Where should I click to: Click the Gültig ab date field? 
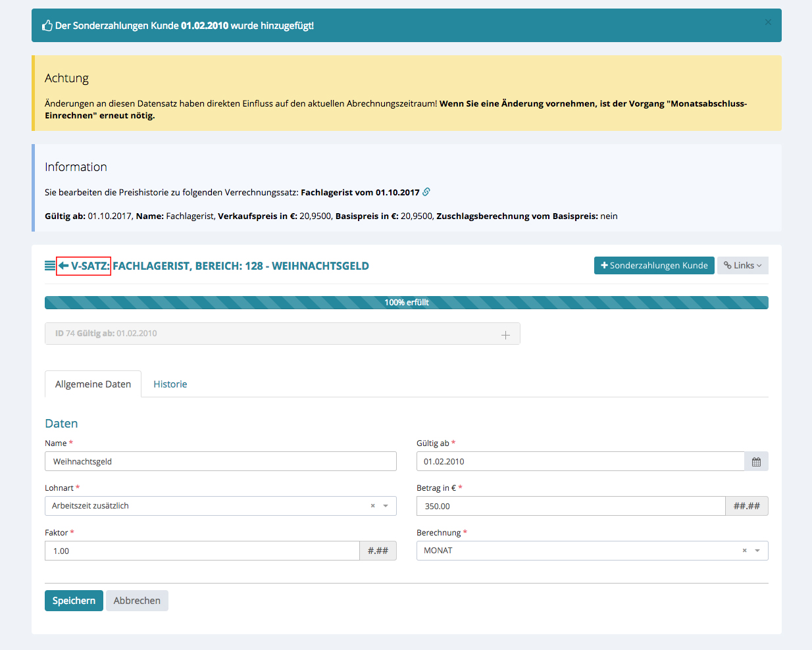[579, 461]
